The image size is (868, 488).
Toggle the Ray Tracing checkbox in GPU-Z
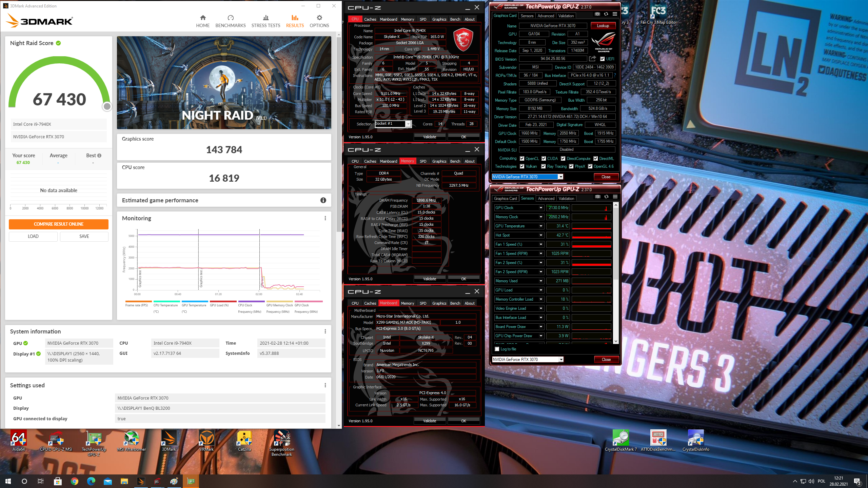pyautogui.click(x=544, y=166)
